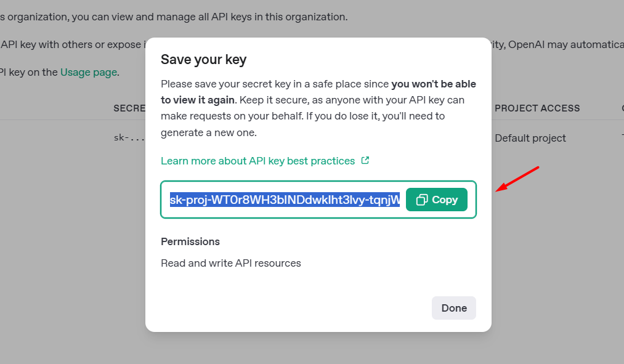Click Read and write API resources text
Screen dimensions: 624x364
[x=231, y=263]
